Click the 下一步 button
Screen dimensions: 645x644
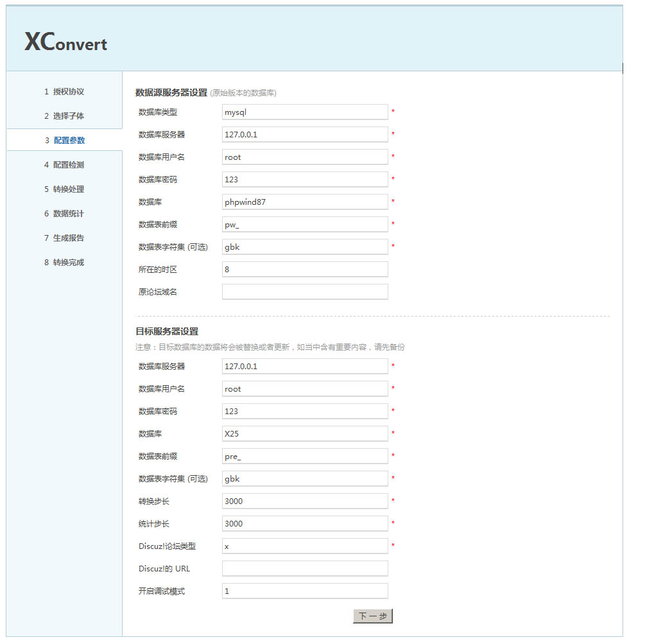tap(372, 616)
